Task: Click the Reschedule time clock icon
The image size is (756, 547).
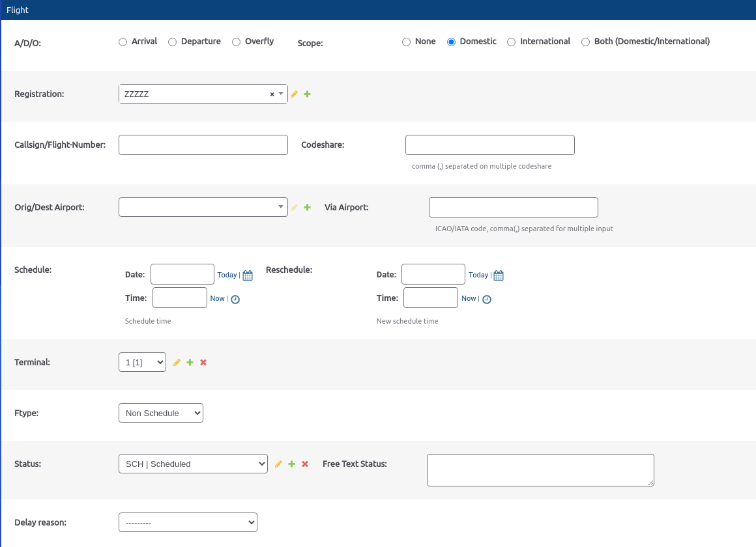Action: 486,300
